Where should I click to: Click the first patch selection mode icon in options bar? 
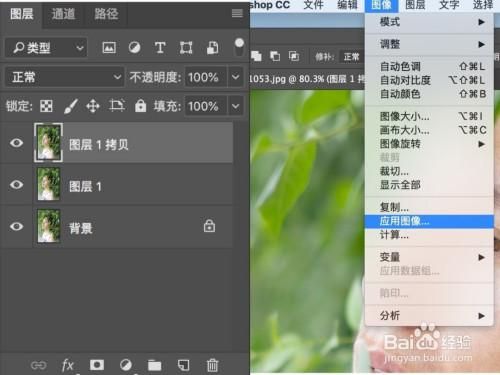pyautogui.click(x=256, y=56)
